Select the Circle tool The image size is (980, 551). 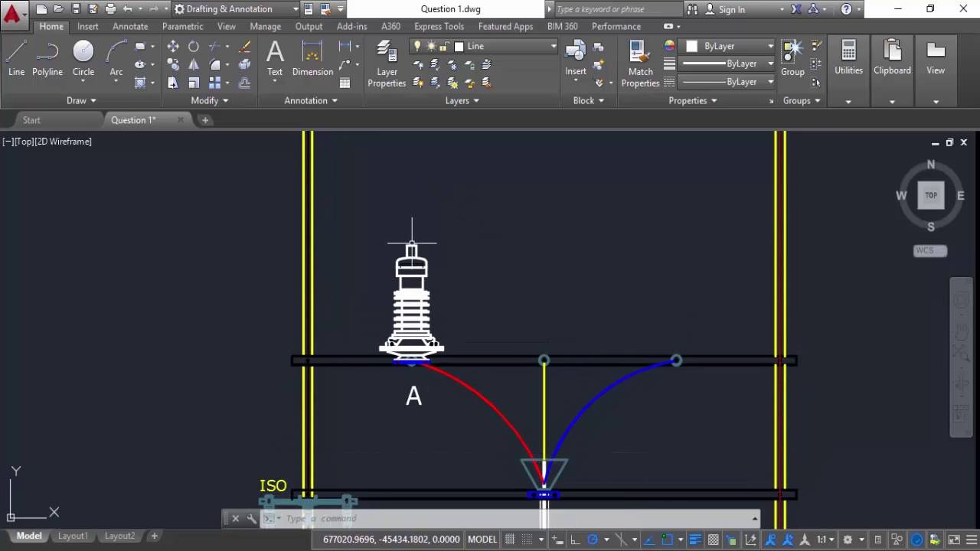click(83, 58)
